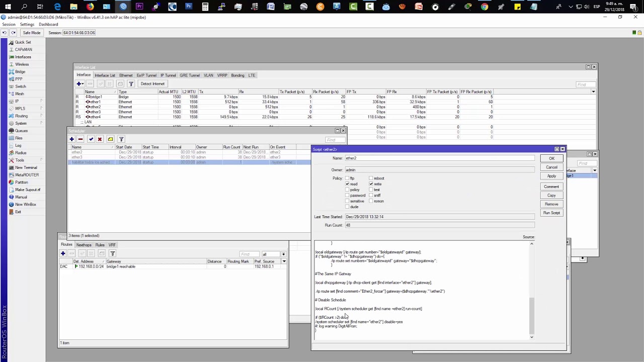Open the 'all' filter dropdown in Route List
The image size is (644, 362).
coord(283,254)
